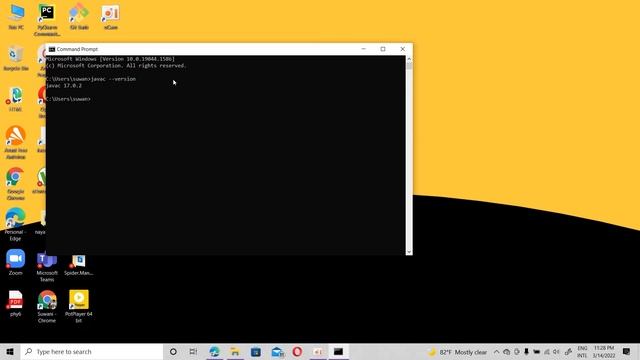Launch the Suwani - Chrome shortcut
Screen dimensions: 640x360
pyautogui.click(x=47, y=307)
